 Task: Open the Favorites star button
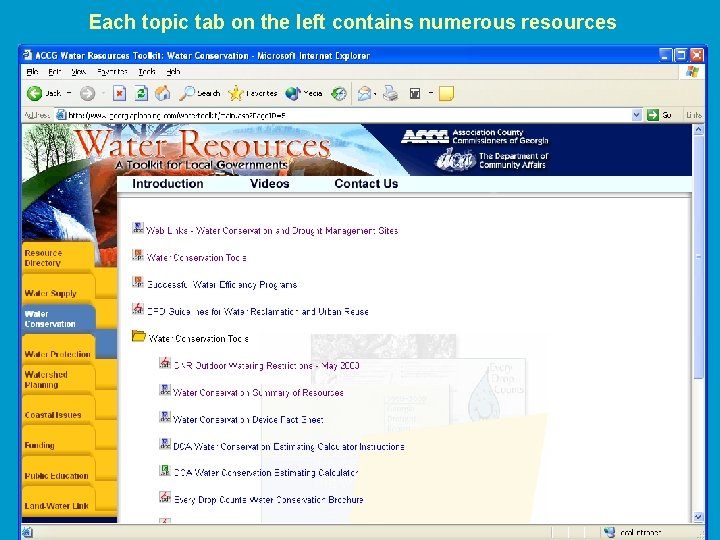click(253, 94)
